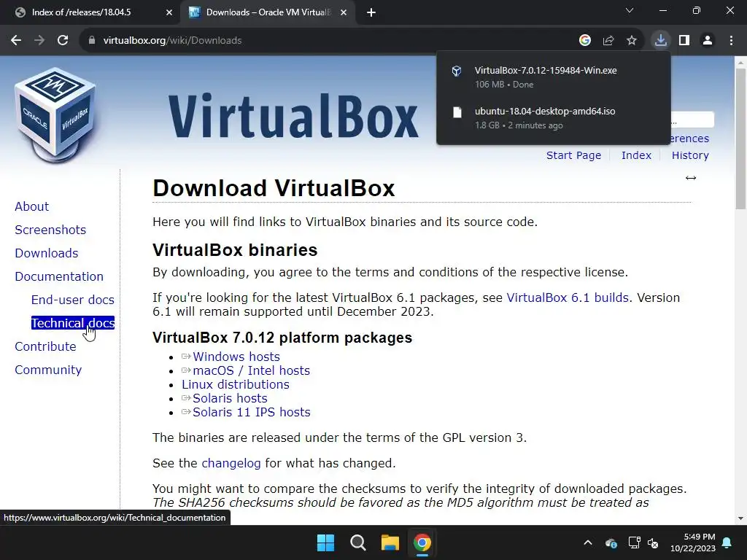The height and width of the screenshot is (560, 747).
Task: Click the browser forward arrow
Action: [x=39, y=41]
